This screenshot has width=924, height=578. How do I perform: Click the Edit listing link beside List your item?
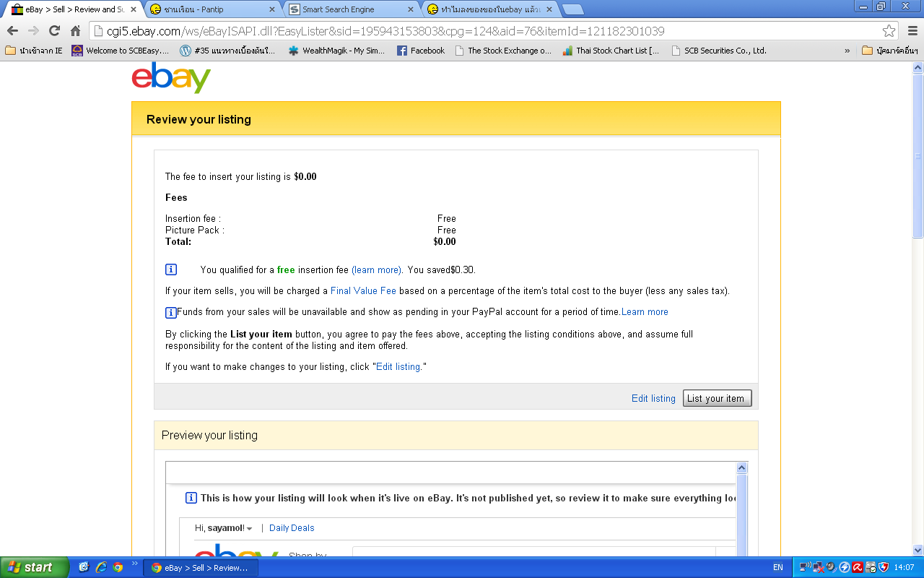[653, 398]
